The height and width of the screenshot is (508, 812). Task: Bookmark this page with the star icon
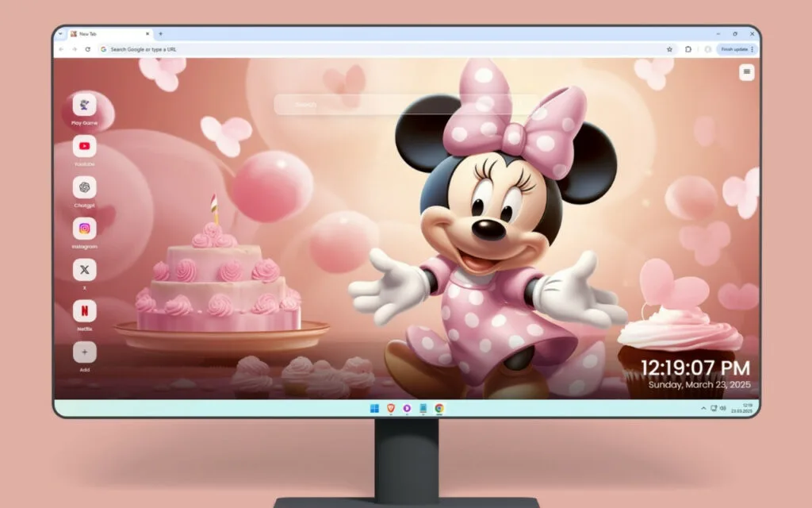pyautogui.click(x=669, y=49)
